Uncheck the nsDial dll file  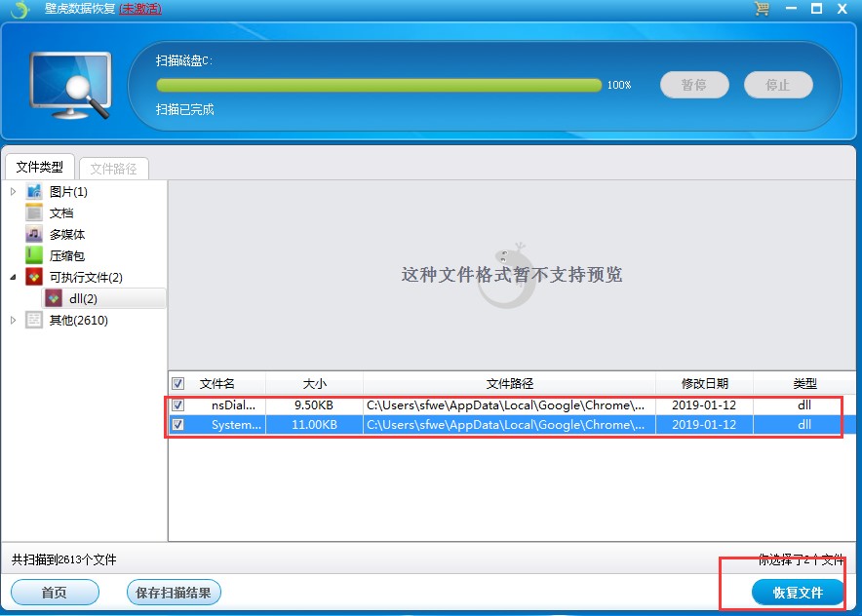pyautogui.click(x=177, y=404)
